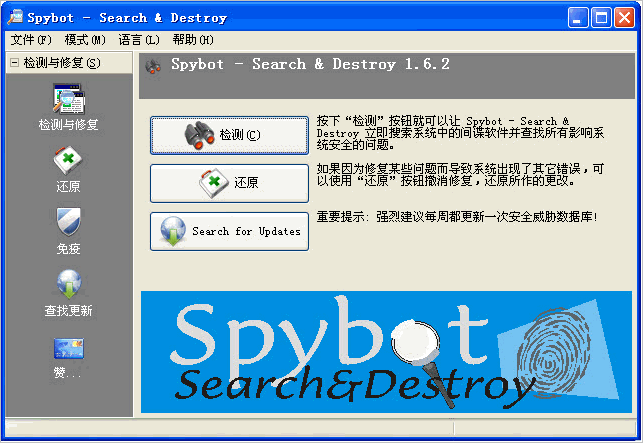Click the Spybot - Search & Destroy 1.6.2 heading
Viewport: 643px width, 443px height.
click(310, 64)
